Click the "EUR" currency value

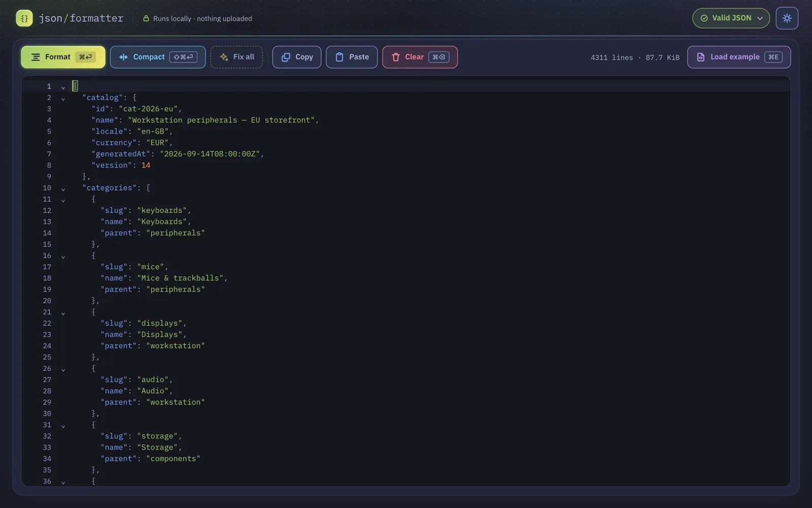[157, 143]
